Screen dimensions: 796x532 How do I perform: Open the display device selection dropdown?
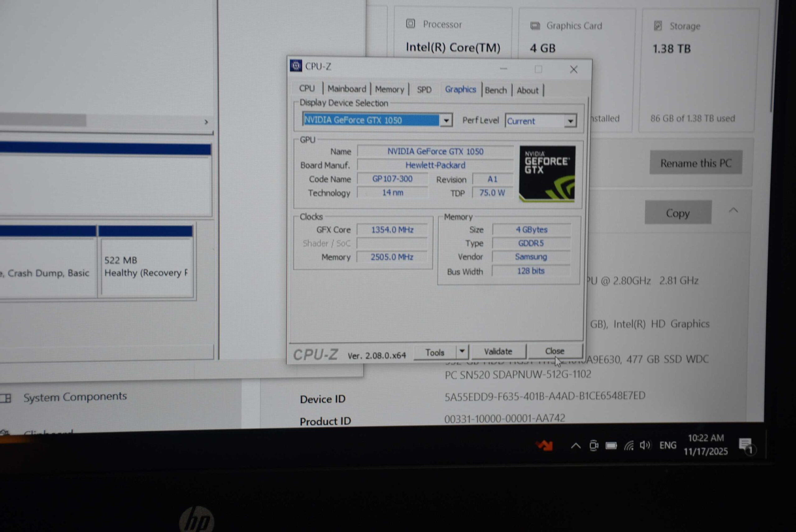tap(446, 120)
